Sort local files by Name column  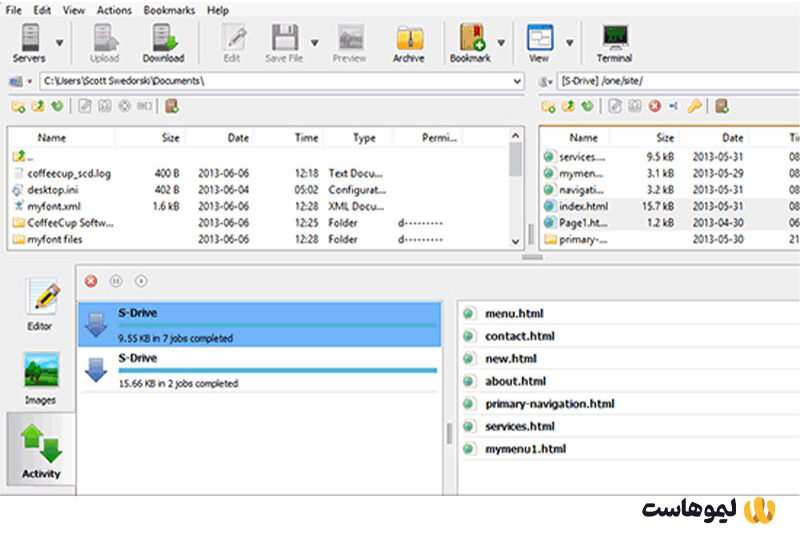click(52, 138)
